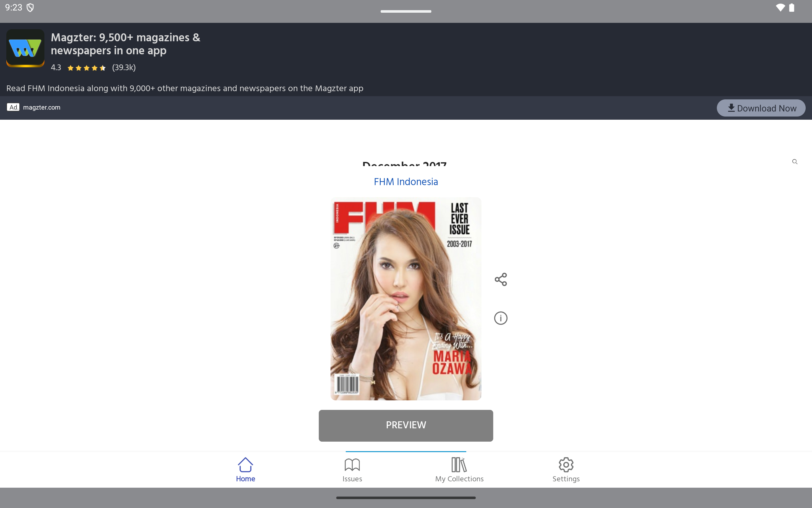This screenshot has height=508, width=812.
Task: Open the My Collections tab
Action: click(x=459, y=470)
